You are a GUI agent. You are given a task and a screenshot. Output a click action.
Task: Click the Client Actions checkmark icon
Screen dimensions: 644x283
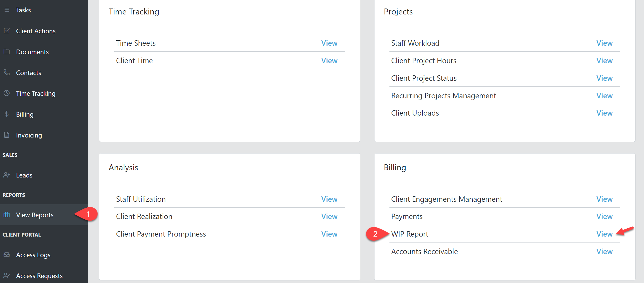click(x=6, y=31)
